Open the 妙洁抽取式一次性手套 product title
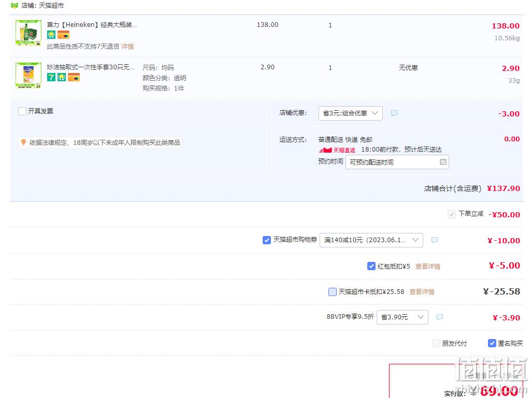532x398 pixels. tap(91, 67)
